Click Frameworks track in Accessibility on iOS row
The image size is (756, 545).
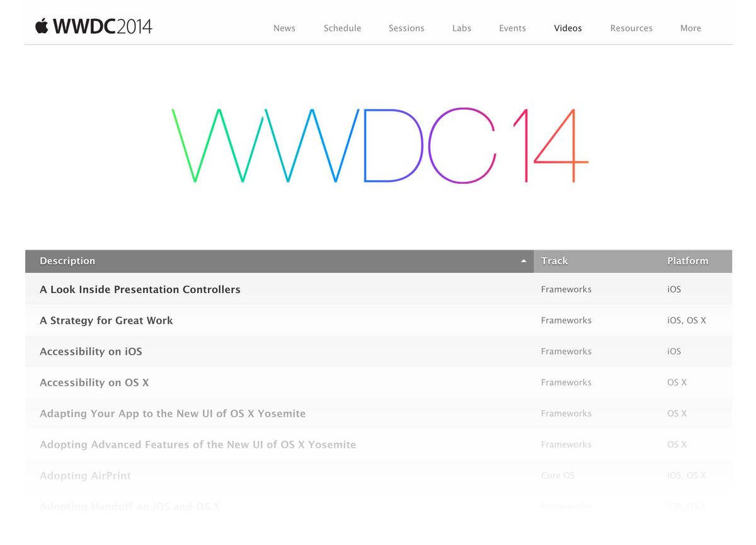[x=566, y=351]
